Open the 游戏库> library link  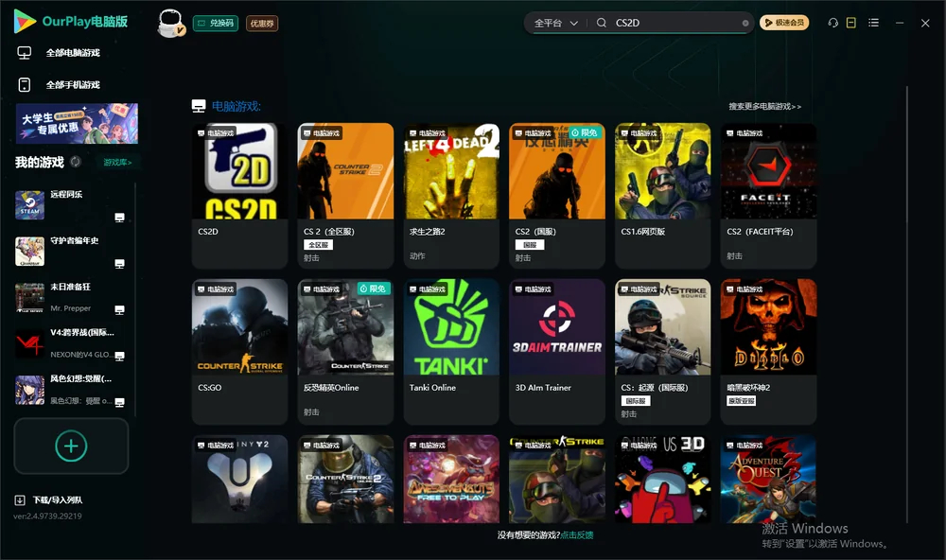click(x=117, y=163)
